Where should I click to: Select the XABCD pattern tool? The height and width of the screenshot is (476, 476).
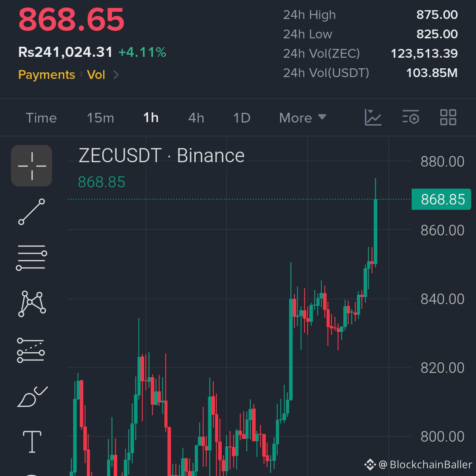[32, 304]
